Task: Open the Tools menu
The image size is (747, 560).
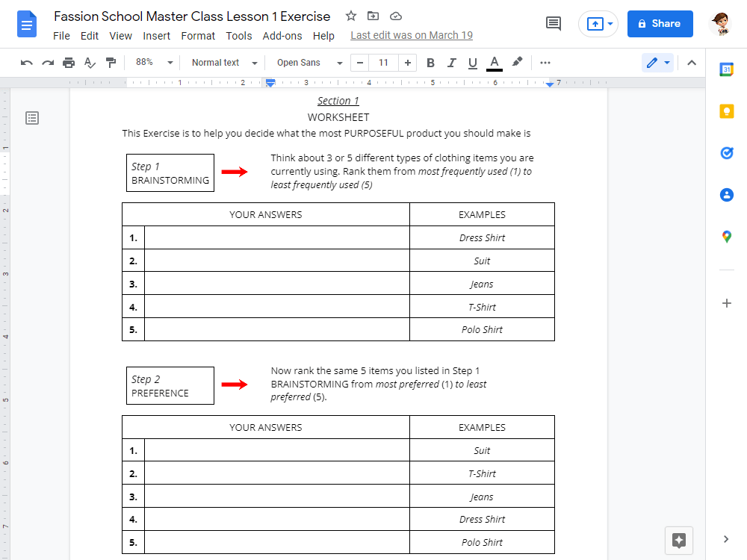Action: (239, 36)
